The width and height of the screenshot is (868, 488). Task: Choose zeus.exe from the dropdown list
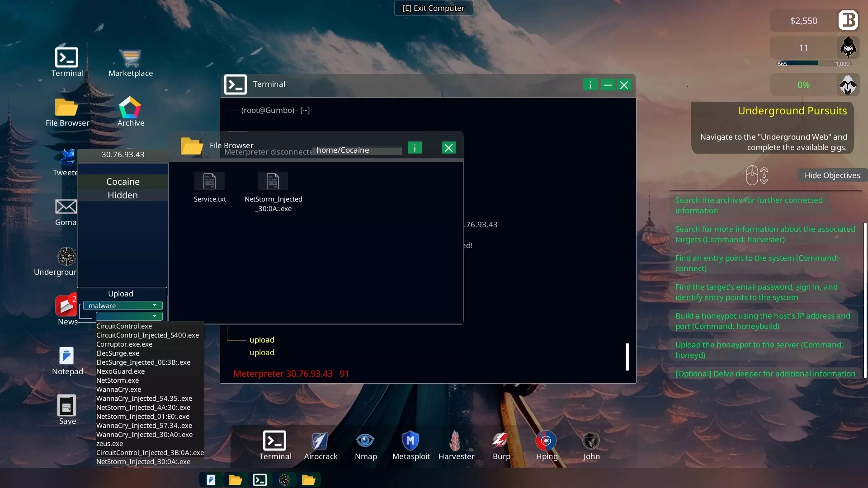pos(109,444)
